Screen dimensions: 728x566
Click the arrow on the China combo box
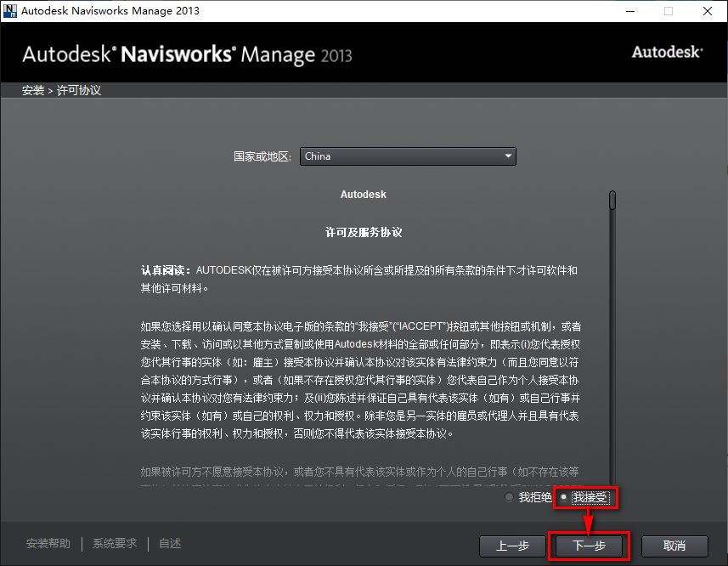coord(507,156)
